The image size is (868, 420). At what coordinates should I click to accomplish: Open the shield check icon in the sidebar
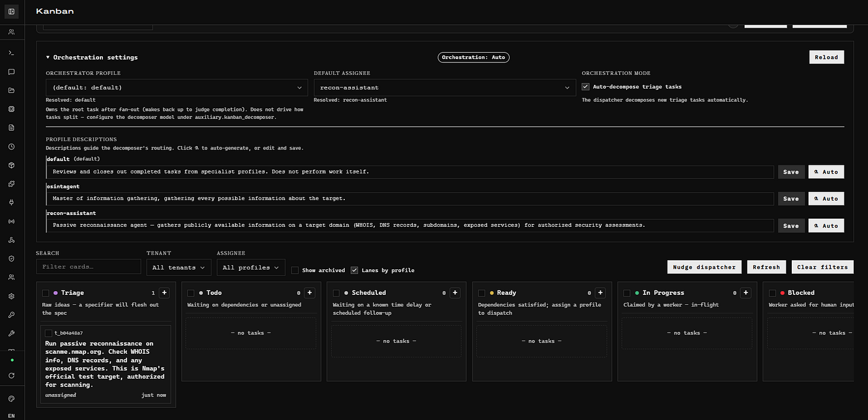pyautogui.click(x=12, y=259)
